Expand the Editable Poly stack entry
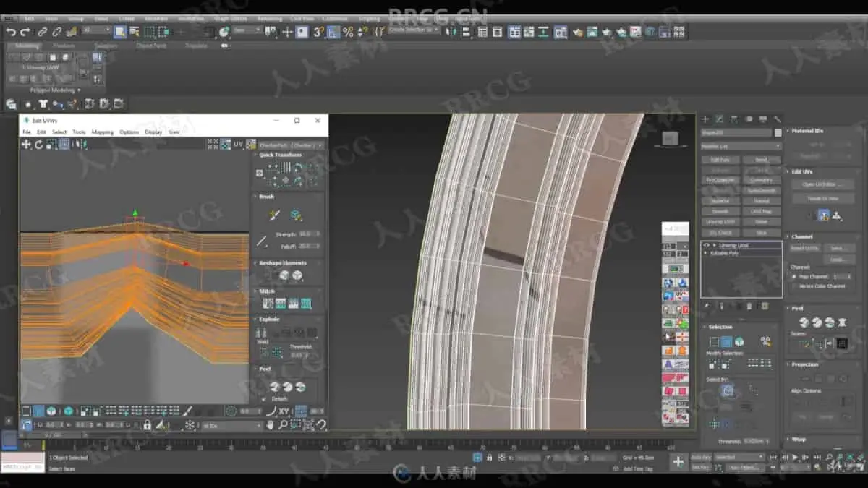Viewport: 868px width, 488px height. point(705,253)
